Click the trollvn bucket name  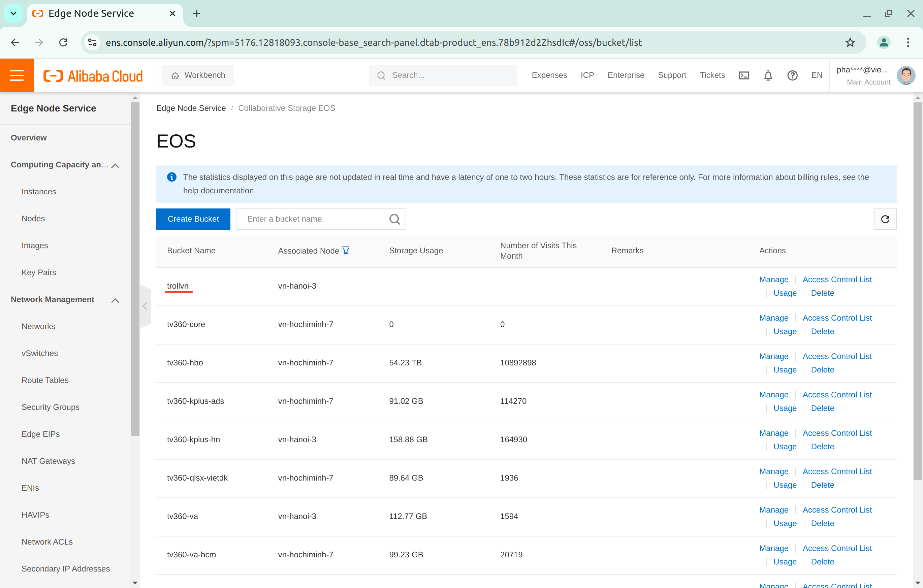(178, 286)
